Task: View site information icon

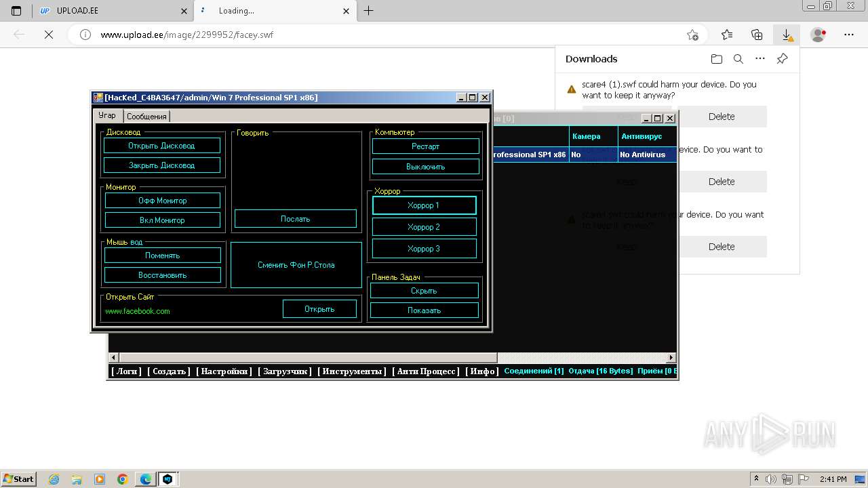Action: pyautogui.click(x=85, y=35)
